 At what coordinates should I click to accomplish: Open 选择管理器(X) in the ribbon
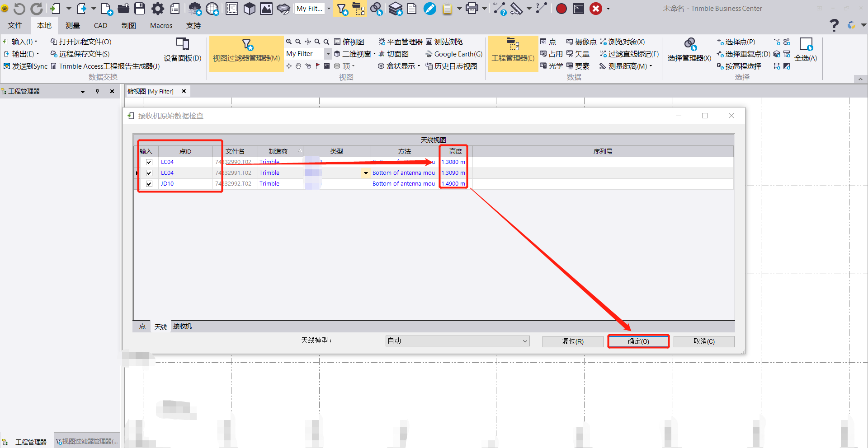pyautogui.click(x=689, y=51)
